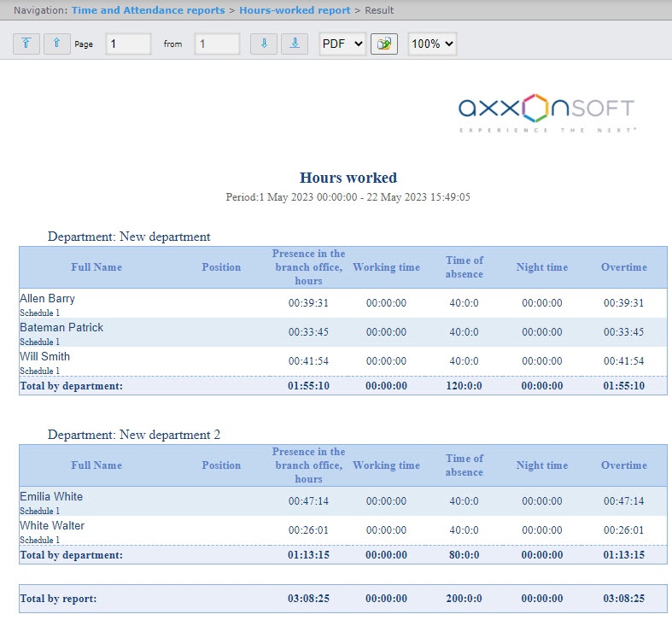This screenshot has height=620, width=672.
Task: Select Bateman Patrick in the report
Action: tap(61, 328)
